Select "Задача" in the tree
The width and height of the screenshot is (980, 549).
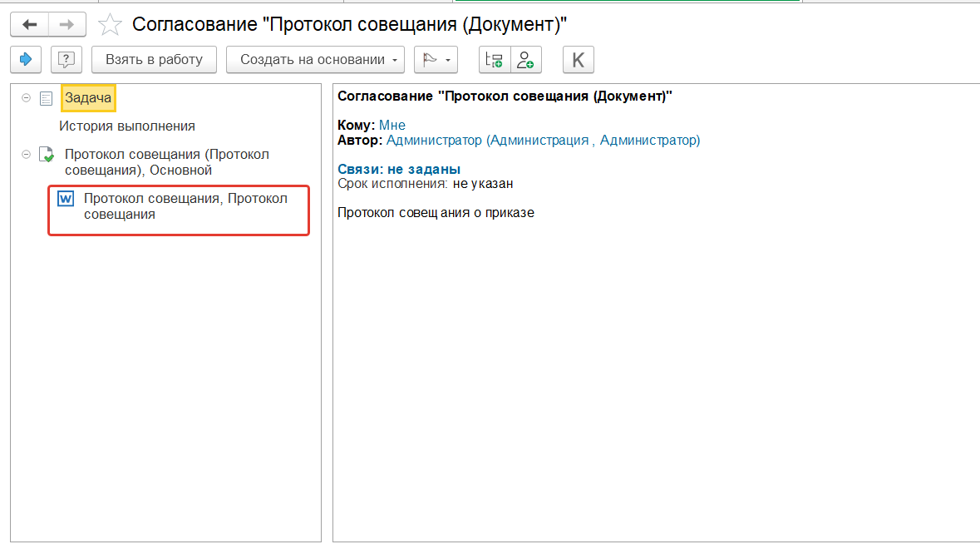pos(88,98)
